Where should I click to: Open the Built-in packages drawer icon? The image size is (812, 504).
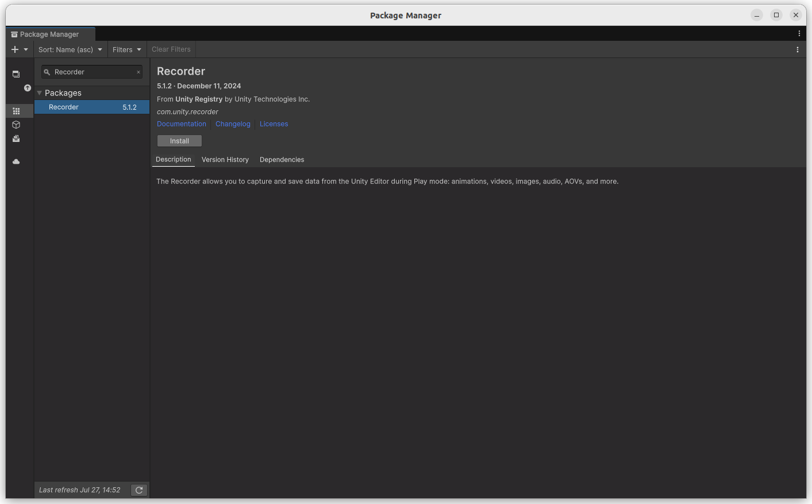tap(16, 138)
